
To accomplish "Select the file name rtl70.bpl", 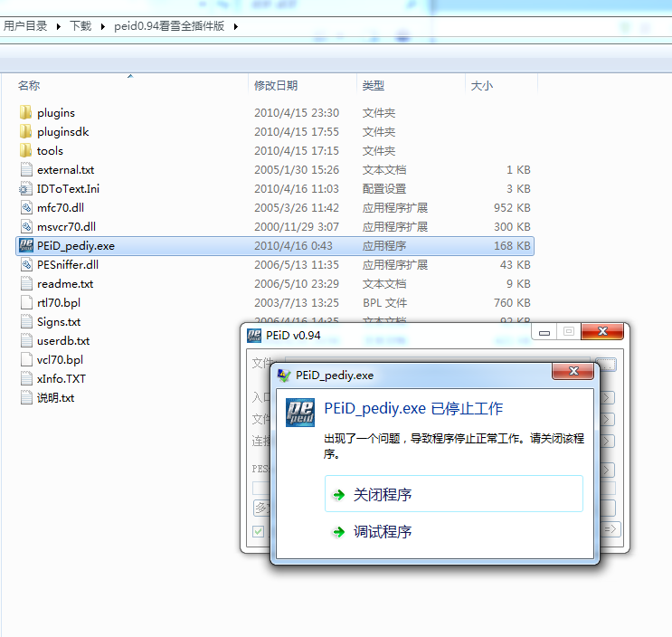I will (x=59, y=302).
